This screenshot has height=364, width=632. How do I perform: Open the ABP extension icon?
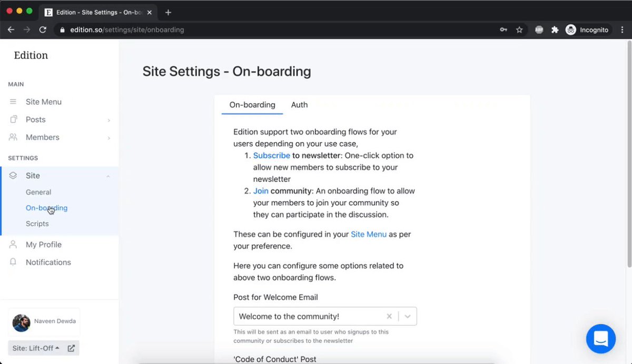[x=539, y=30]
